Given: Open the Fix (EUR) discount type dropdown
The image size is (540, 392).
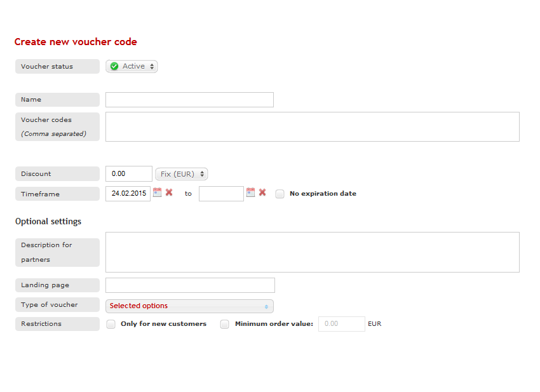Looking at the screenshot, I should click(182, 174).
